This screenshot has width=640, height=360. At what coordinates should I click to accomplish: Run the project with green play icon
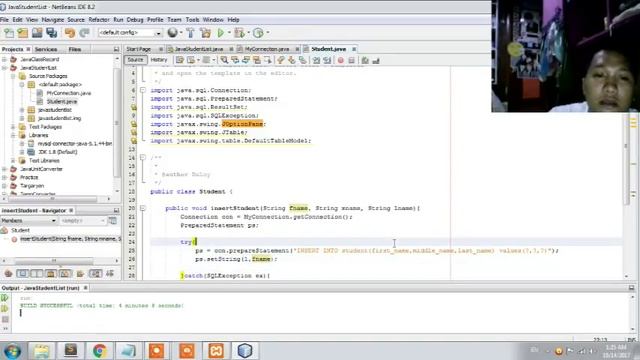coord(221,33)
